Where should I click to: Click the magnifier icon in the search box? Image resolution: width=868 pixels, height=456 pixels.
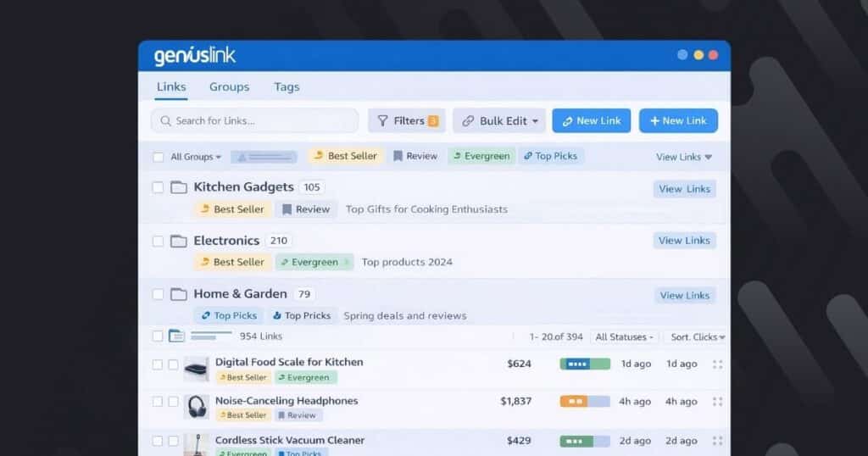click(165, 121)
